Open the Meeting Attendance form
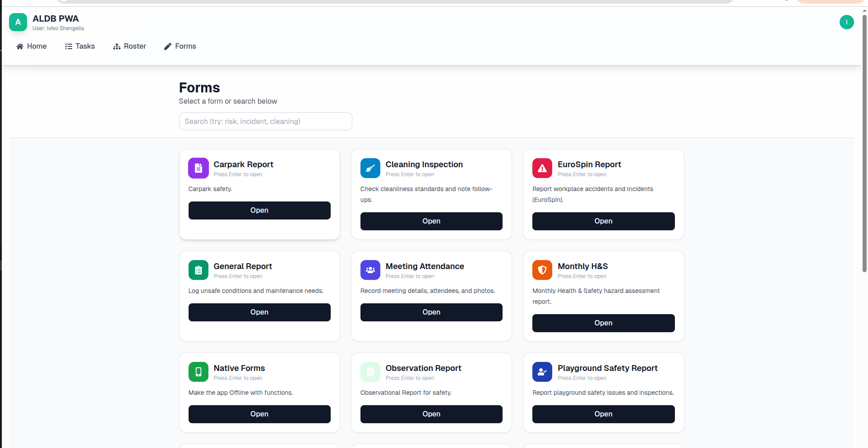 431,312
